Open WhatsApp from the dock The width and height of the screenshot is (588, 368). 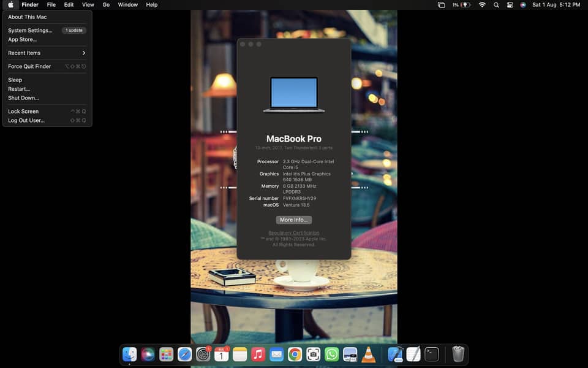(331, 354)
